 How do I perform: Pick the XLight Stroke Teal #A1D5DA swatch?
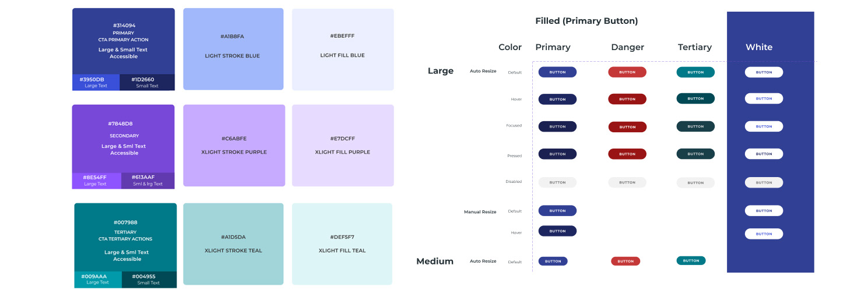[233, 243]
